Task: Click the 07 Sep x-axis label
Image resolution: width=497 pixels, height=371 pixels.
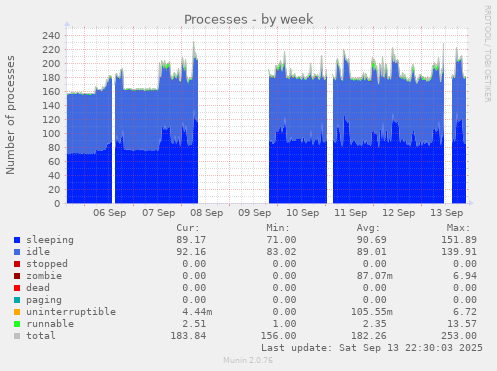Action: click(159, 213)
